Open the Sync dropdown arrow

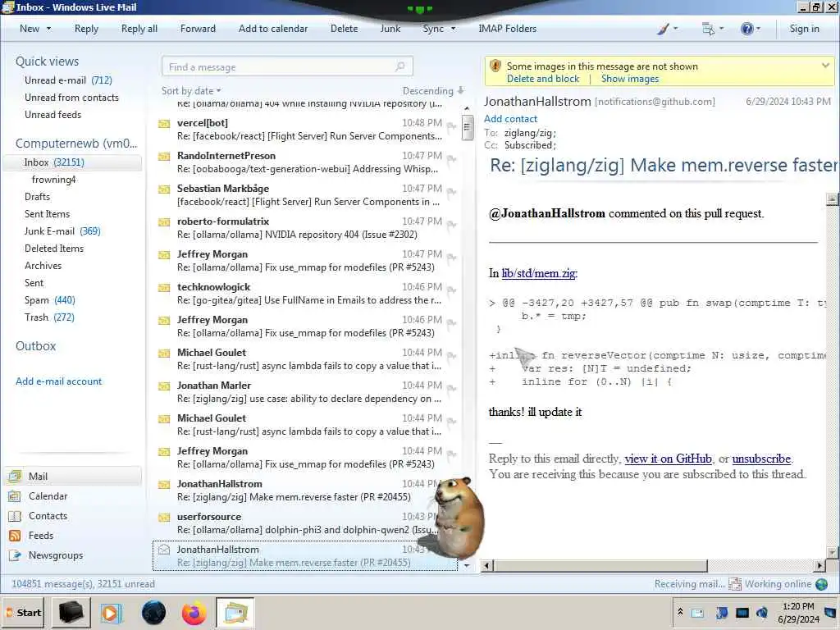pos(453,29)
